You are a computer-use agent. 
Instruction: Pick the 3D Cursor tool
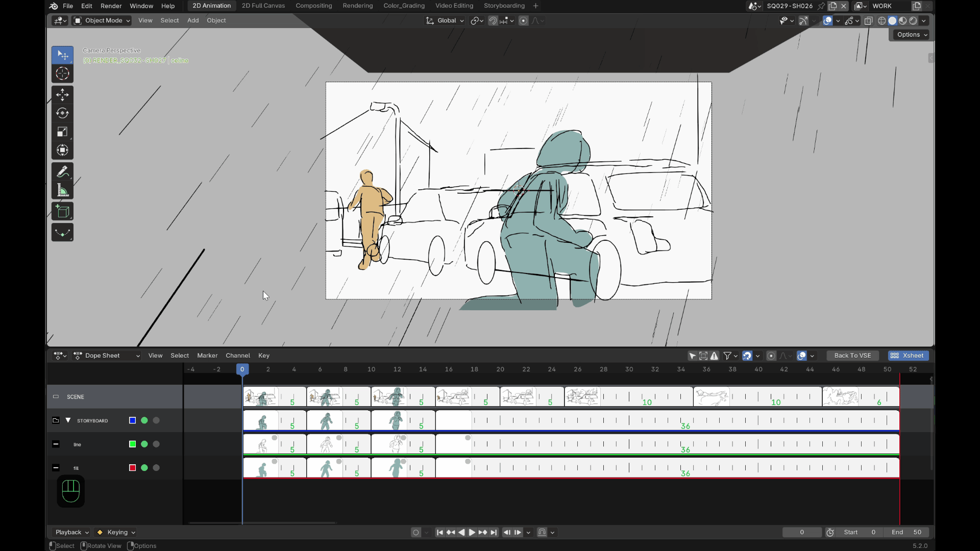pyautogui.click(x=62, y=73)
